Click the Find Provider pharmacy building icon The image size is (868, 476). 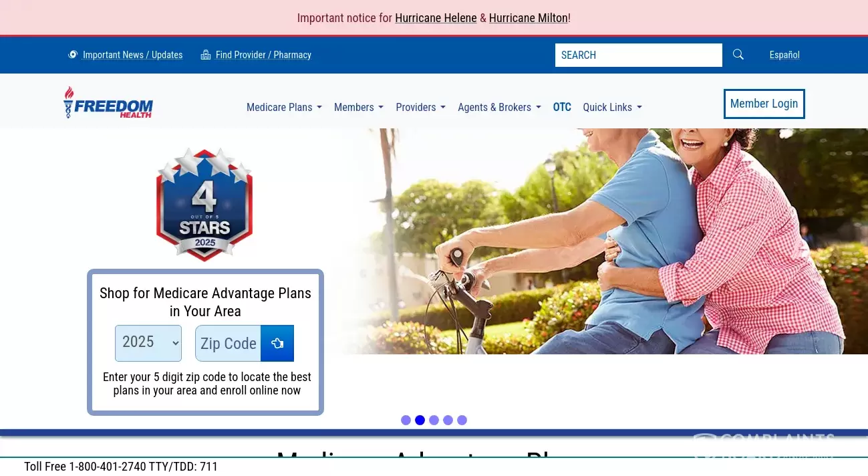[206, 54]
